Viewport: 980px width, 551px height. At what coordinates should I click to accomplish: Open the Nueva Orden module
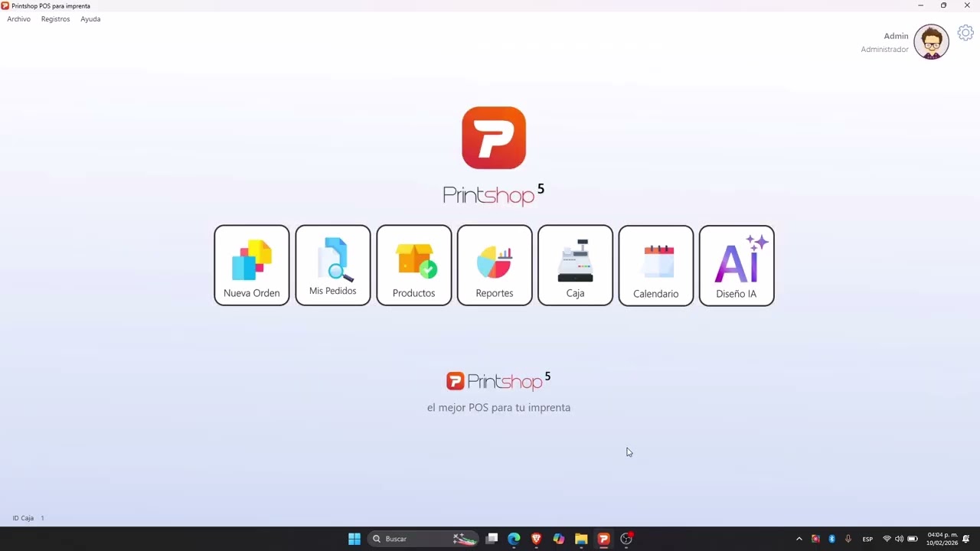tap(252, 266)
